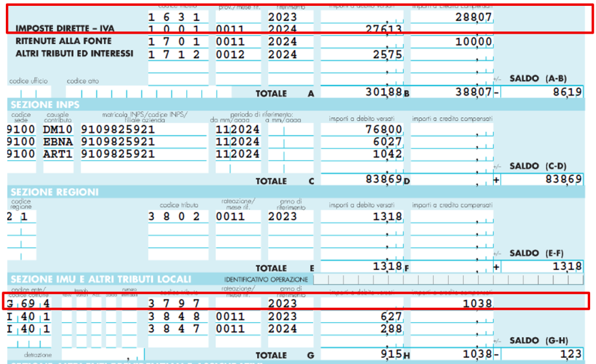
Task: Tick the Ravv. box in the G694 row
Action: pyautogui.click(x=66, y=303)
